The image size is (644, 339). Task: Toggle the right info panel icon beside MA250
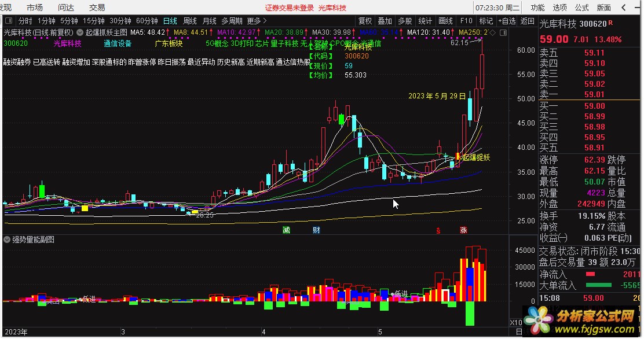(503, 32)
